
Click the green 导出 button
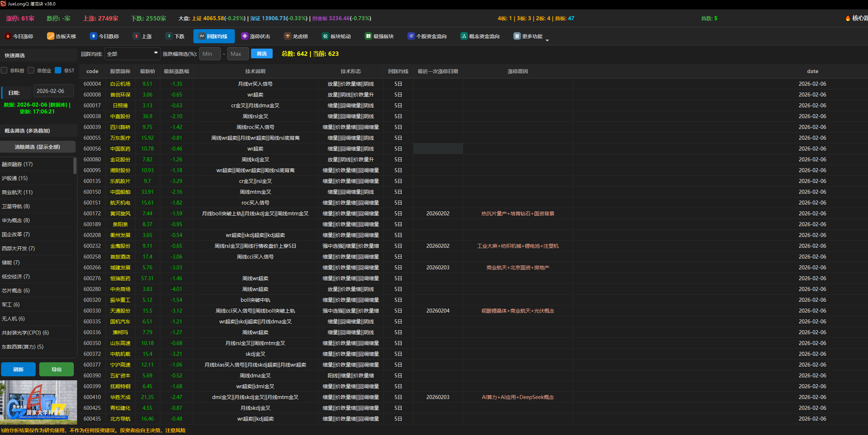click(57, 369)
